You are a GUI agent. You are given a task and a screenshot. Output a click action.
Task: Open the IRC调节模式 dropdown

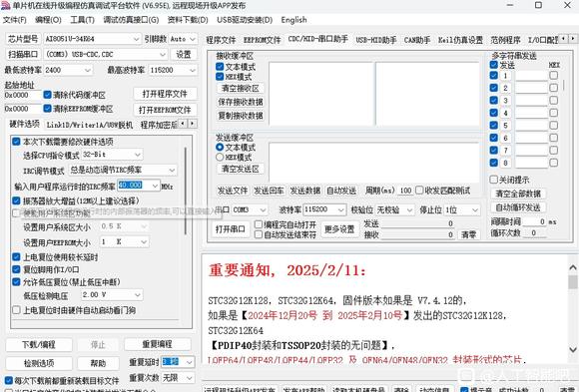point(123,170)
